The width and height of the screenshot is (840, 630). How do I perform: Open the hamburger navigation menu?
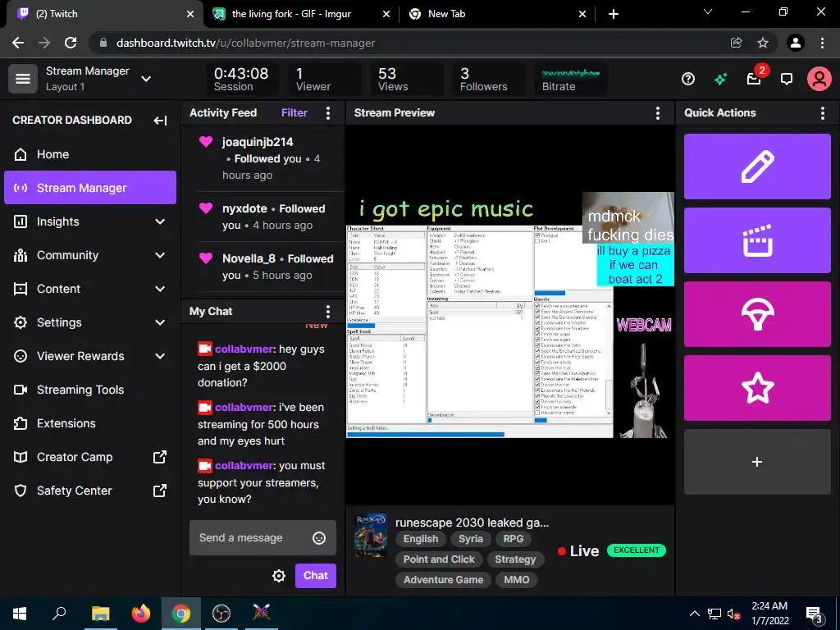pyautogui.click(x=22, y=79)
